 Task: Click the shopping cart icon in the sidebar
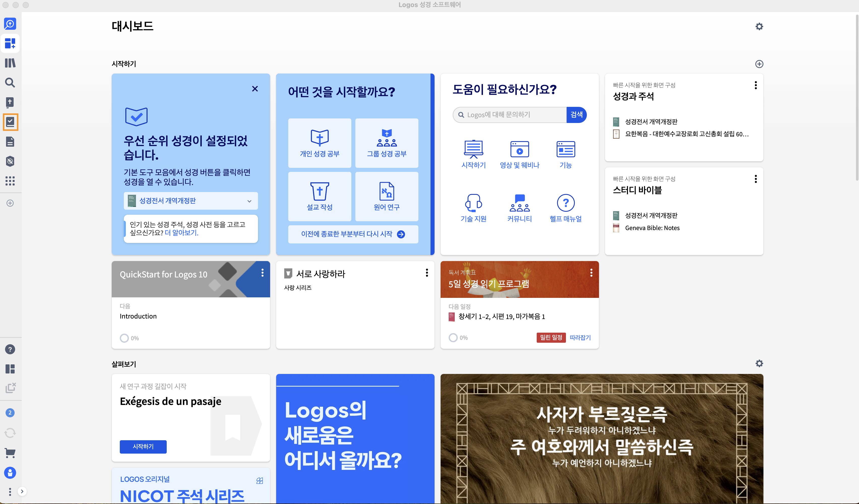click(10, 453)
